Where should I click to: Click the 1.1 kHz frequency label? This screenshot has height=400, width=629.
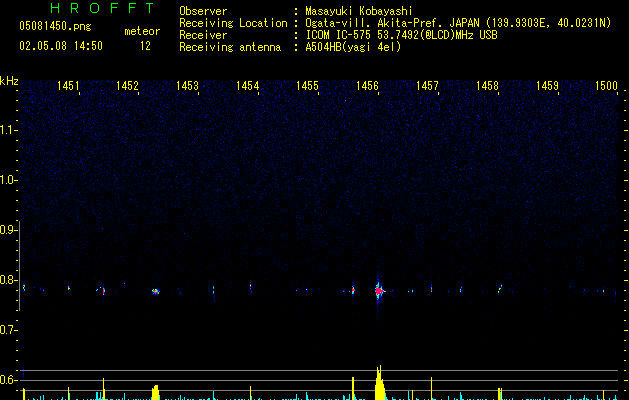[x=8, y=129]
